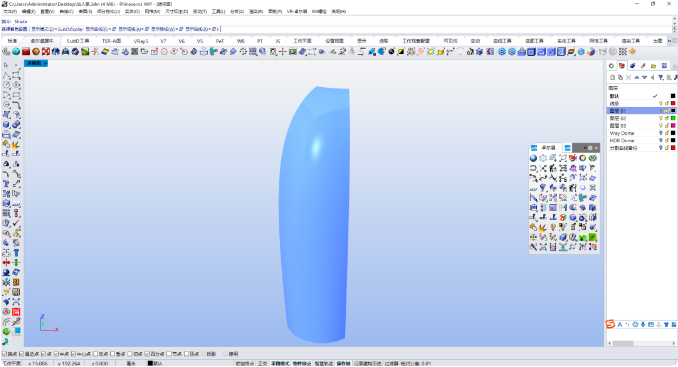Move the layer up with the up arrow icon

coord(636,77)
